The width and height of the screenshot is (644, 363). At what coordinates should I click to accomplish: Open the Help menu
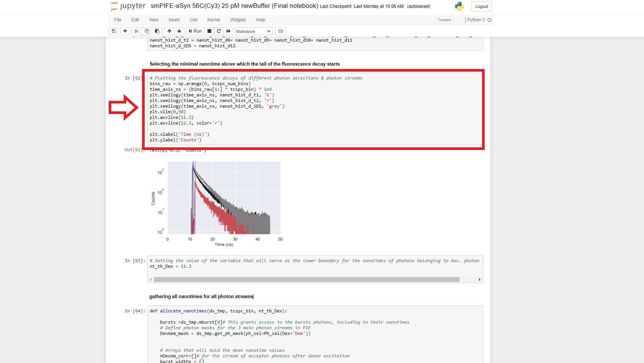pyautogui.click(x=261, y=20)
